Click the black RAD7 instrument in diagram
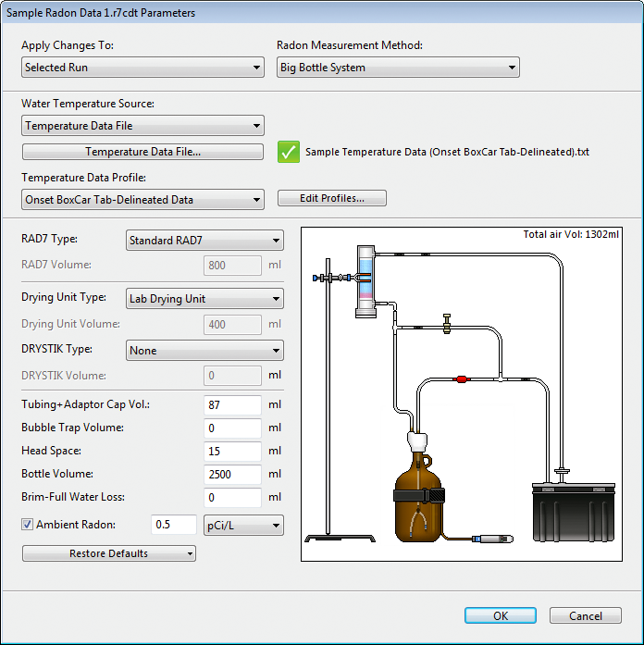The height and width of the screenshot is (645, 644). click(x=574, y=513)
